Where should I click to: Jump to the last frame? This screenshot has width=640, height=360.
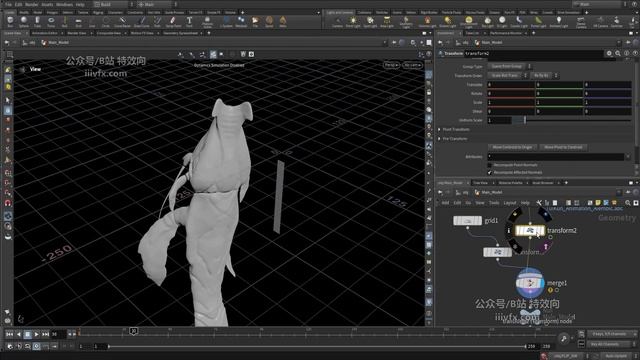click(x=45, y=334)
